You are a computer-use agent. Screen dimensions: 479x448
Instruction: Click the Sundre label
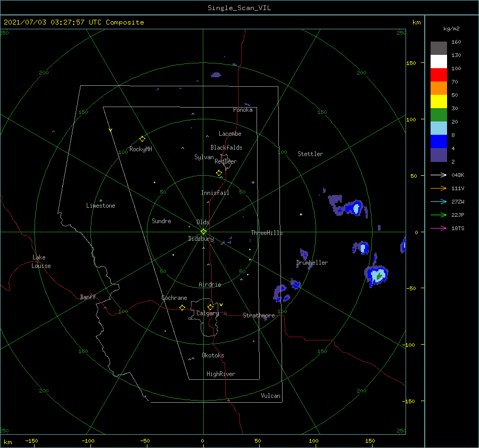click(x=161, y=221)
